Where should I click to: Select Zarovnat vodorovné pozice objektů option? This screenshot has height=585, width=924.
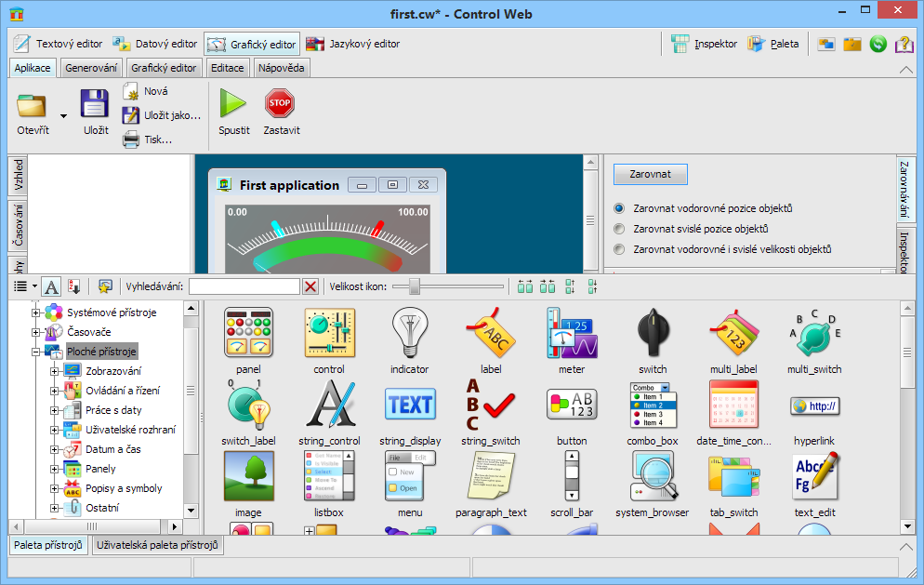pos(619,208)
